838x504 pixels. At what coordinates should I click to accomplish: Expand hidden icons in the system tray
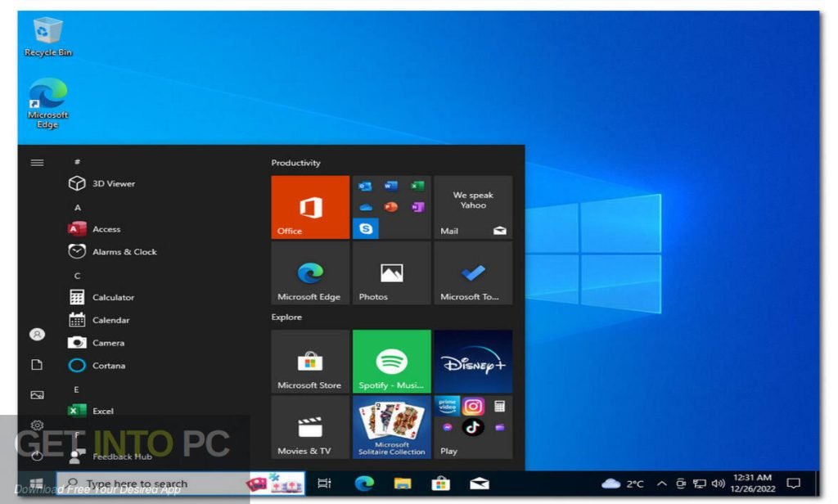[x=660, y=483]
